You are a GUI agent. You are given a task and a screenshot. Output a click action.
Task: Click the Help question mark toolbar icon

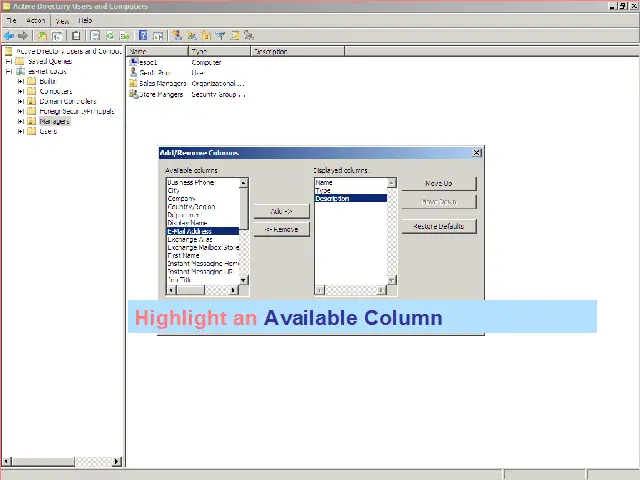(143, 36)
